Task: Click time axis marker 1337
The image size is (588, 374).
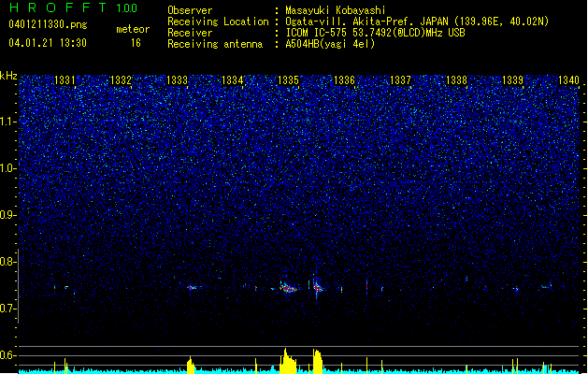Action: (x=400, y=80)
